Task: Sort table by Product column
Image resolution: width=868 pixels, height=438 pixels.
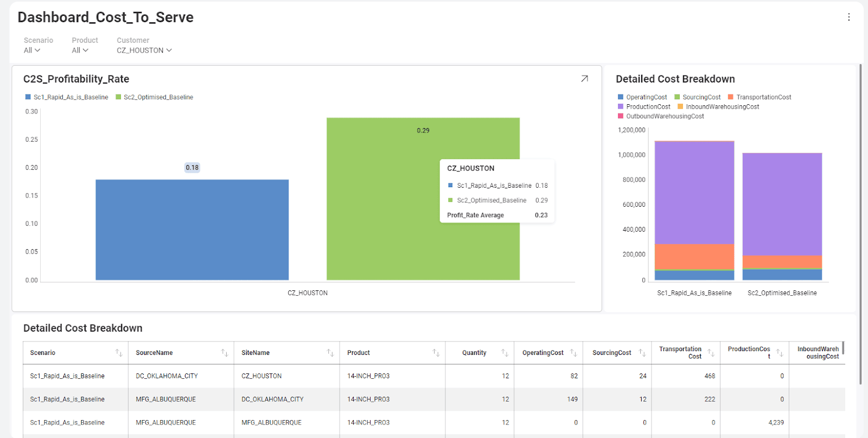Action: [436, 353]
